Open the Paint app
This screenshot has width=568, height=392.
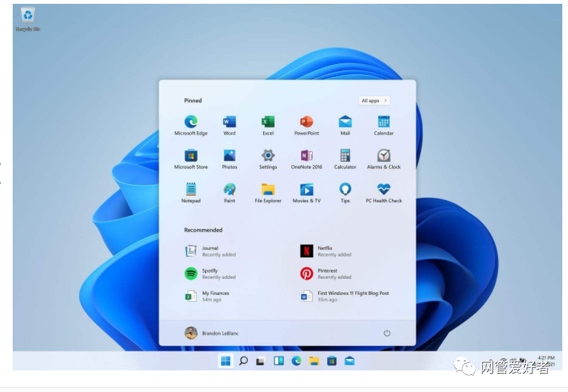pos(229,193)
